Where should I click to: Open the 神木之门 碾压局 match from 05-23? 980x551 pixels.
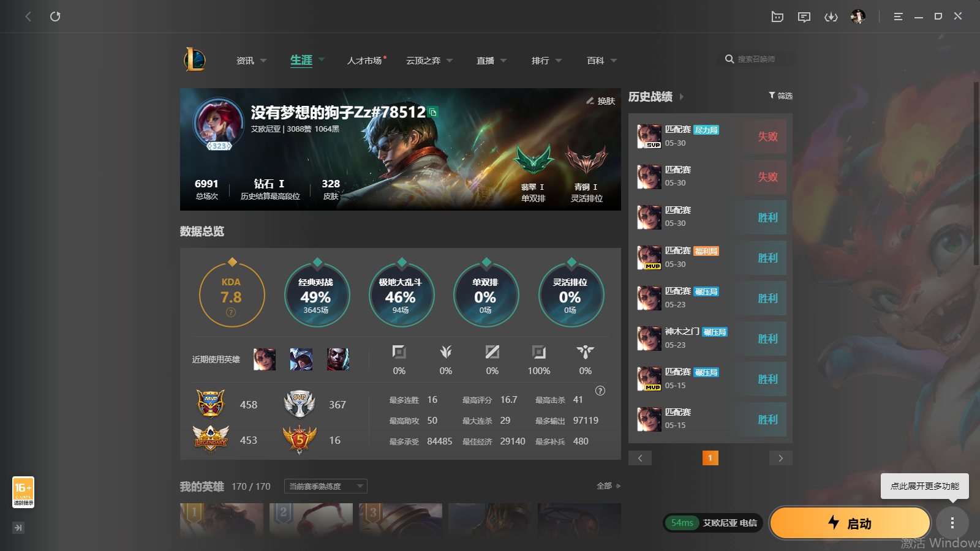[x=710, y=339]
